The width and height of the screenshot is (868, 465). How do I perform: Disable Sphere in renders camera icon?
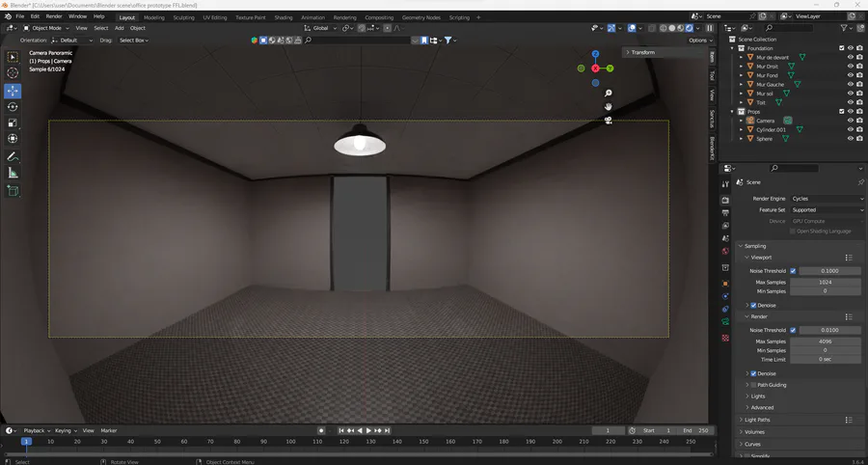tap(859, 139)
